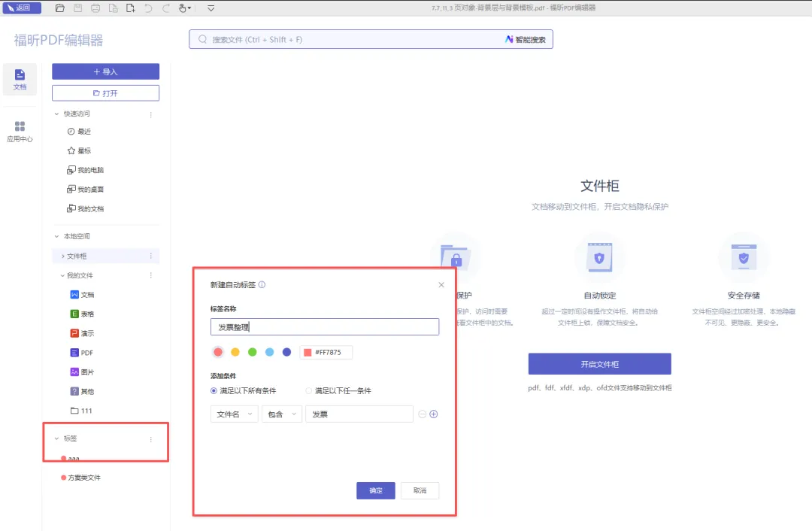The width and height of the screenshot is (812, 531).
Task: Select the 满足以下所有条件 radio option
Action: (x=215, y=390)
